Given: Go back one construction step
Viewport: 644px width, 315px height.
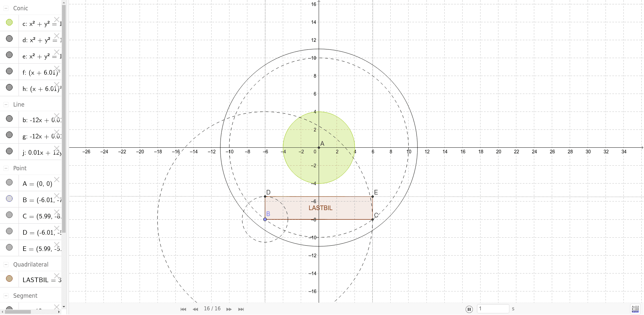Looking at the screenshot, I should (x=195, y=309).
